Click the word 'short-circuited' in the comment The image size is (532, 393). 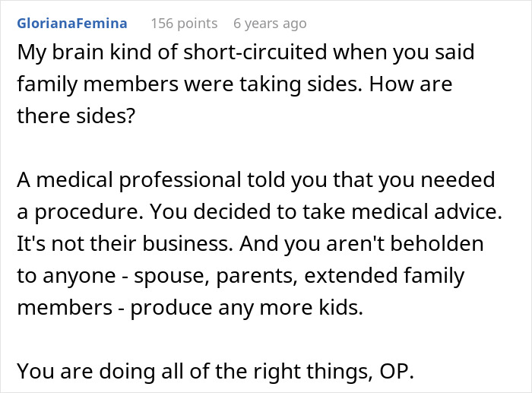tap(255, 52)
